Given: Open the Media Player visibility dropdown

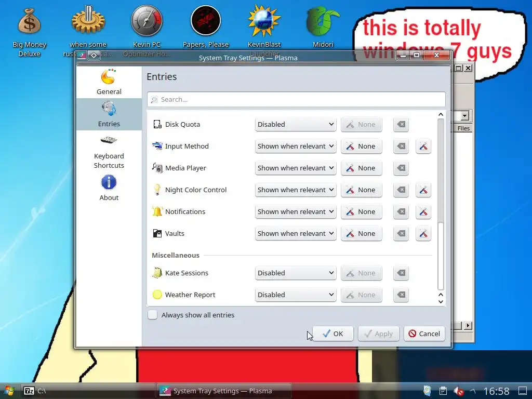Looking at the screenshot, I should click(296, 168).
